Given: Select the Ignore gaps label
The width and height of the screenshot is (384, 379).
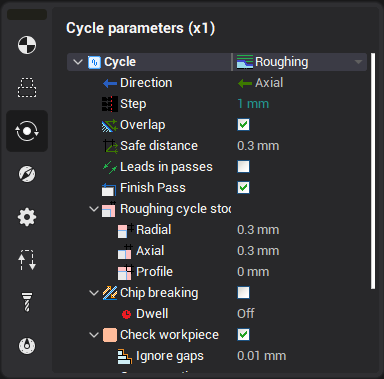Looking at the screenshot, I should coord(170,356).
